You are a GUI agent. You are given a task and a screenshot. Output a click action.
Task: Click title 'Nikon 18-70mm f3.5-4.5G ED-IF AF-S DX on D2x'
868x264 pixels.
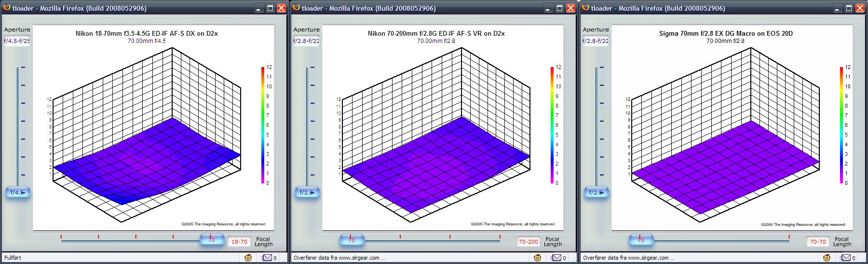click(x=147, y=33)
